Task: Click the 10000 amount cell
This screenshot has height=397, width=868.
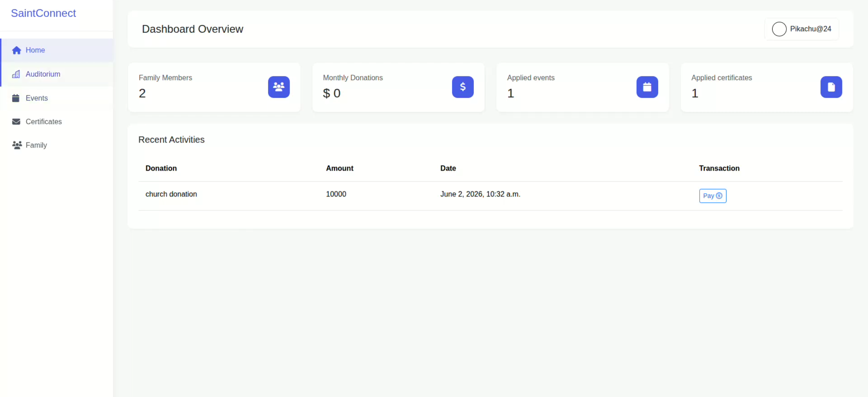Action: (x=336, y=194)
